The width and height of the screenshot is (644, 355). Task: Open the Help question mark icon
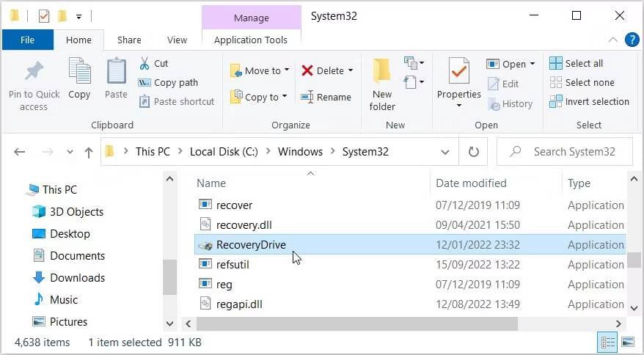click(632, 40)
